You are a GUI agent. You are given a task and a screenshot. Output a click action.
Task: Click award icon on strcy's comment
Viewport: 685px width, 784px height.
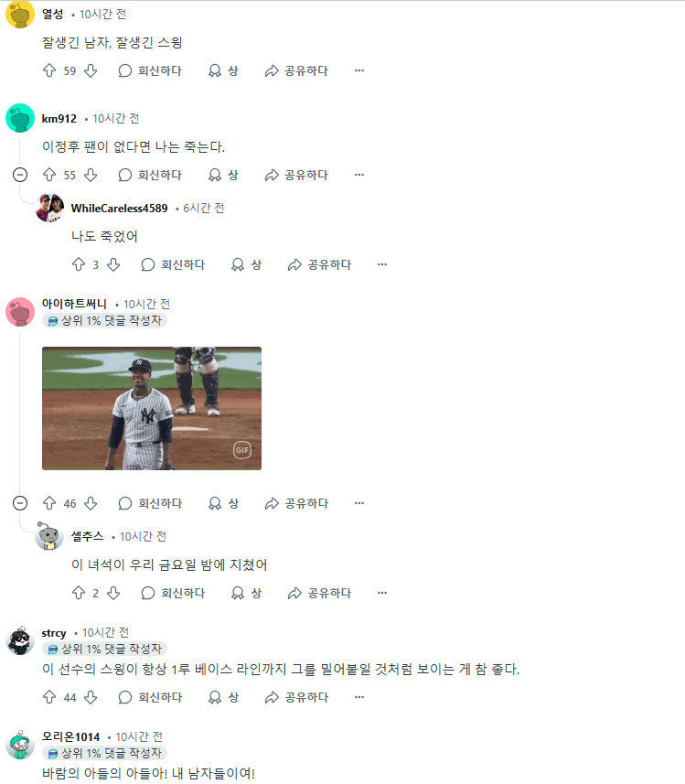(x=223, y=697)
